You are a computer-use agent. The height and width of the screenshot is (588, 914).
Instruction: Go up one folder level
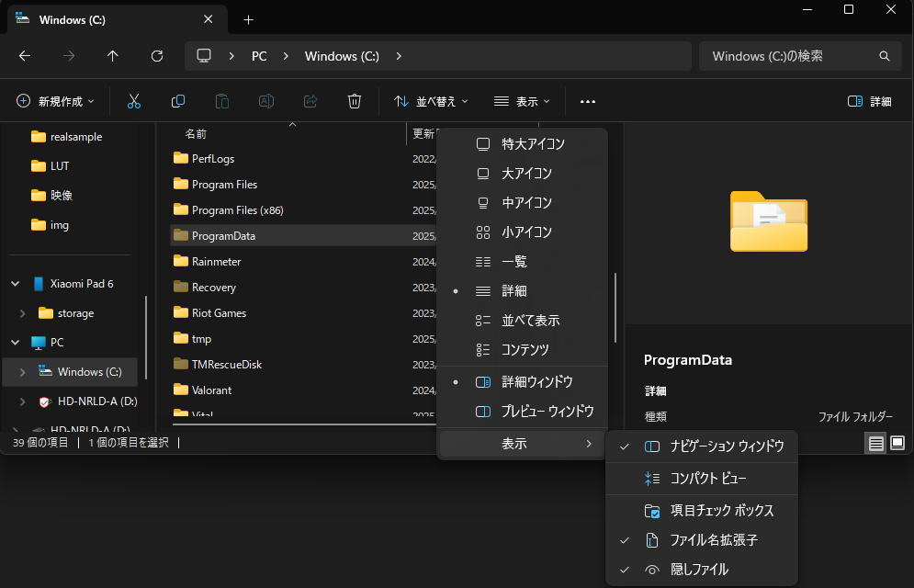(112, 56)
